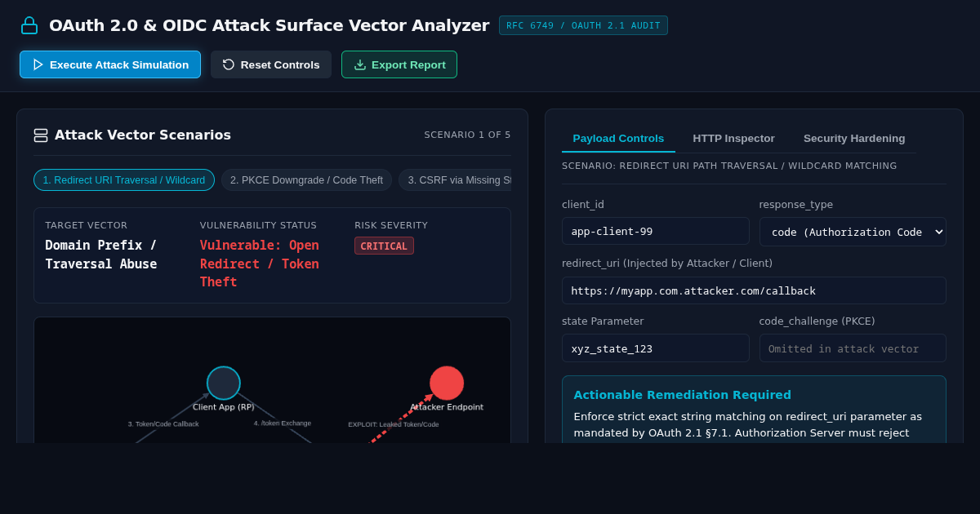This screenshot has height=514, width=980.
Task: Click the Client App (RP) node in diagram
Action: (x=224, y=383)
